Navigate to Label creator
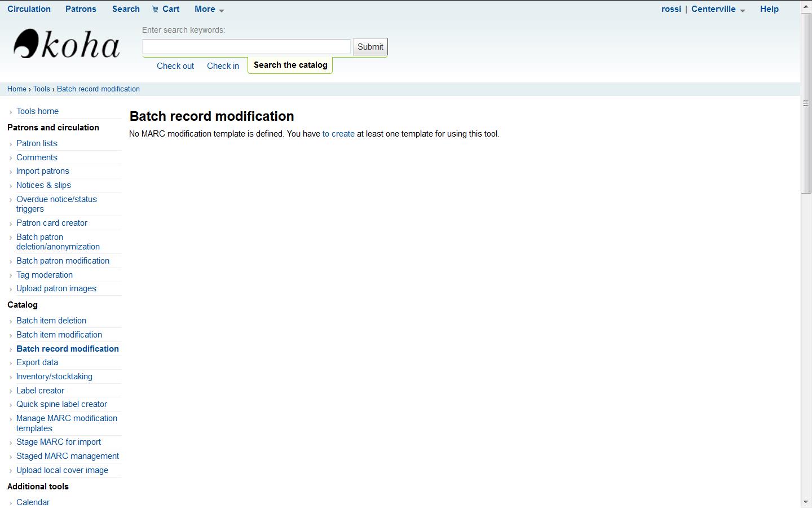The height and width of the screenshot is (508, 812). coord(40,391)
